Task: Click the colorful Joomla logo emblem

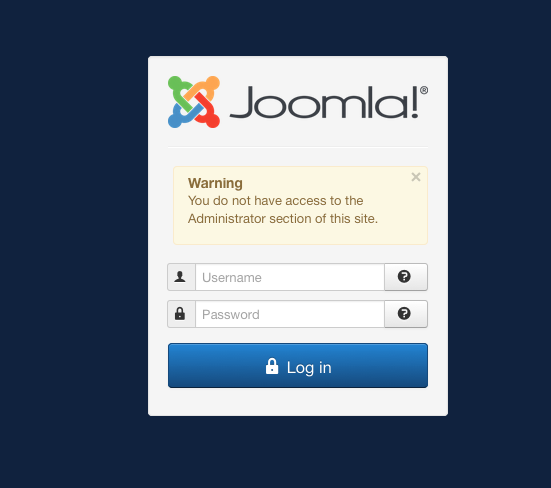Action: click(194, 102)
